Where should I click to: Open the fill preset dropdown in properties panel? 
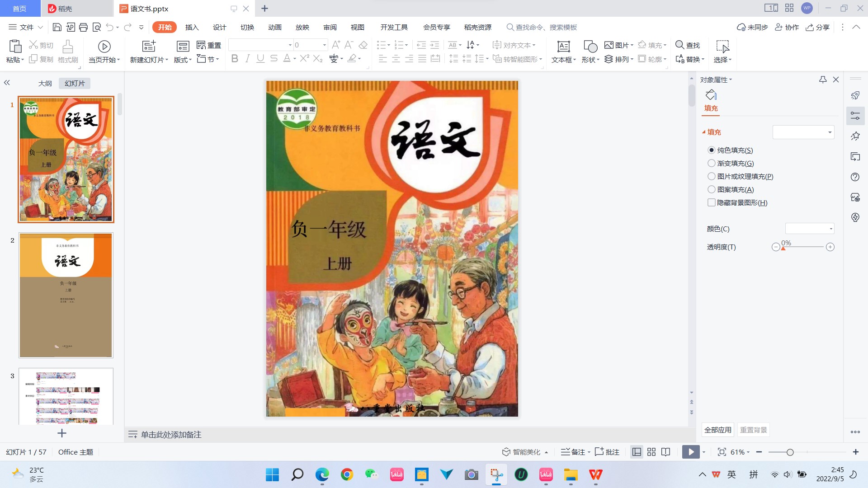803,132
